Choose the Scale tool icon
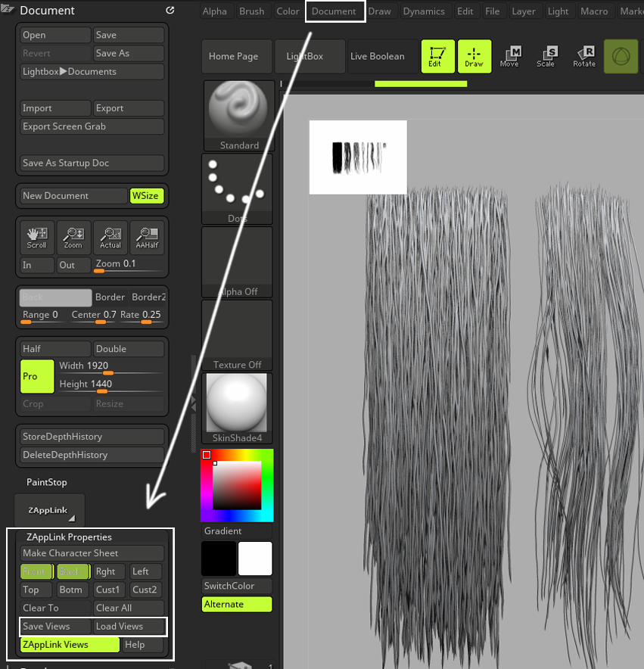Screen dimensions: 644x669 point(546,56)
